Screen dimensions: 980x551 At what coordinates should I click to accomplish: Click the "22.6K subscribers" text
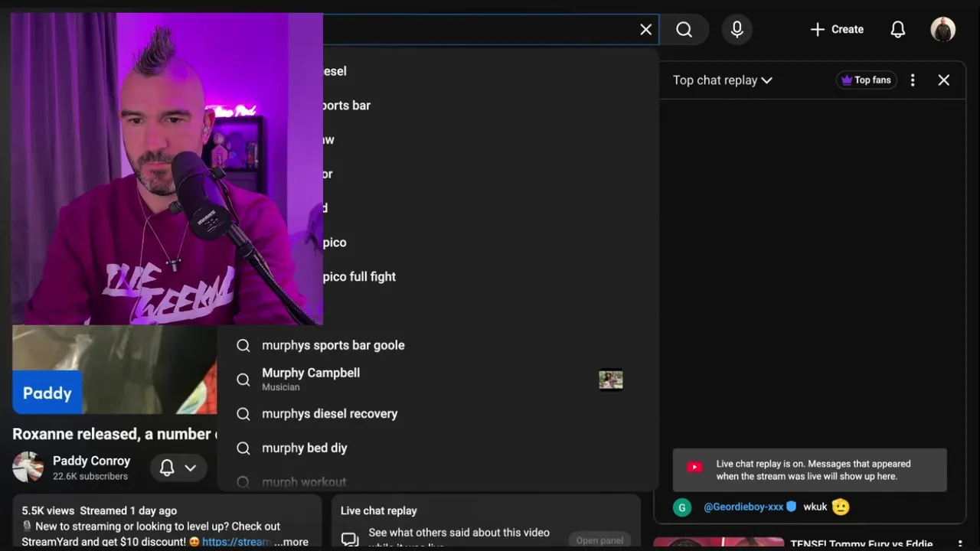pos(90,476)
